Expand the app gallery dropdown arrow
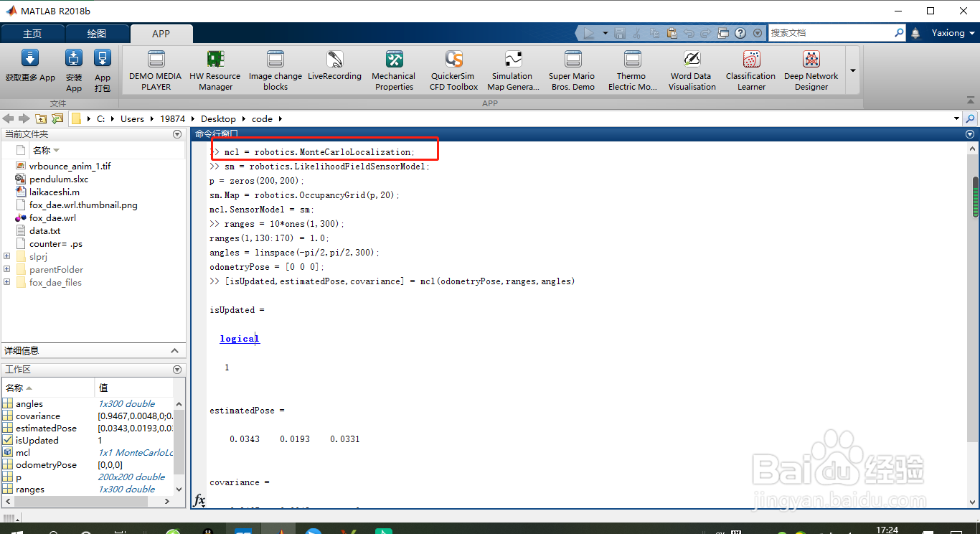Screen dimensions: 980x534 [x=853, y=70]
